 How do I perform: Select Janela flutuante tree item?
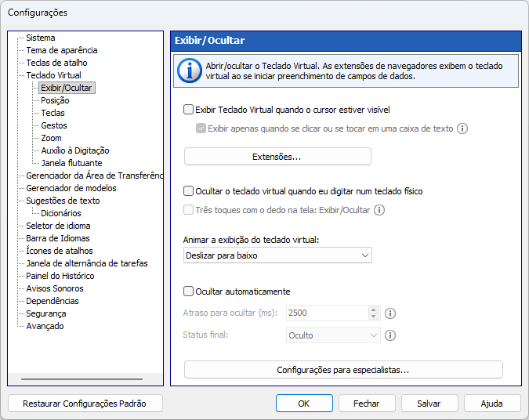pyautogui.click(x=71, y=163)
